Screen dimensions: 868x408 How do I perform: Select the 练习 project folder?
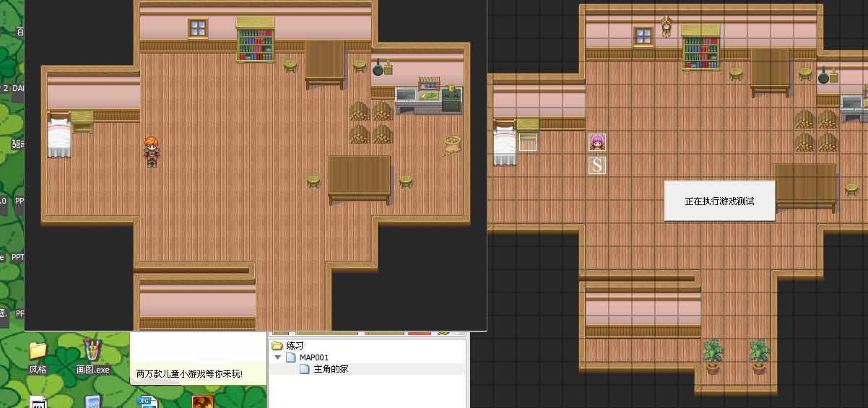coord(288,346)
